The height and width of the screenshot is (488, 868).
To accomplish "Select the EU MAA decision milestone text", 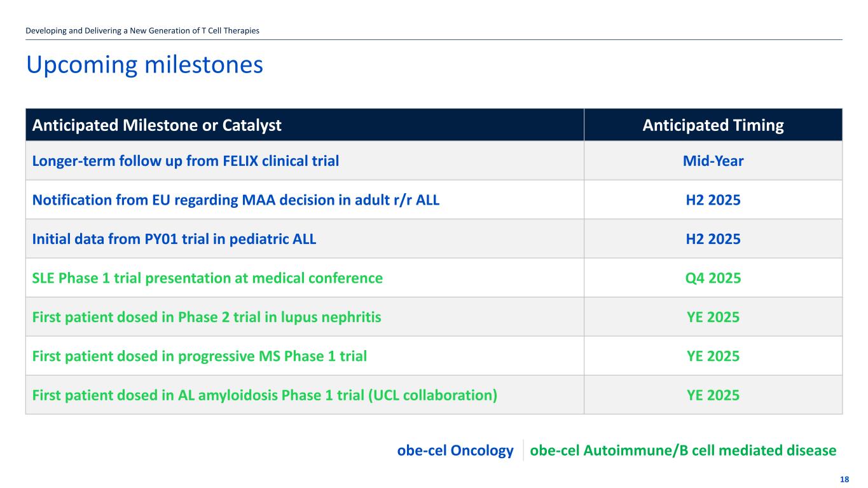I will (x=236, y=200).
